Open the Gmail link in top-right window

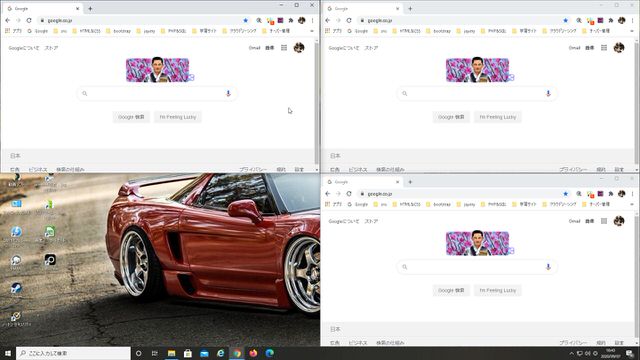pos(574,48)
